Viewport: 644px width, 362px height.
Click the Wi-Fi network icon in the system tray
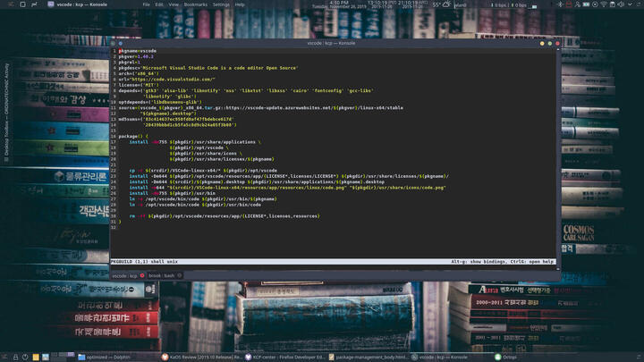604,4
